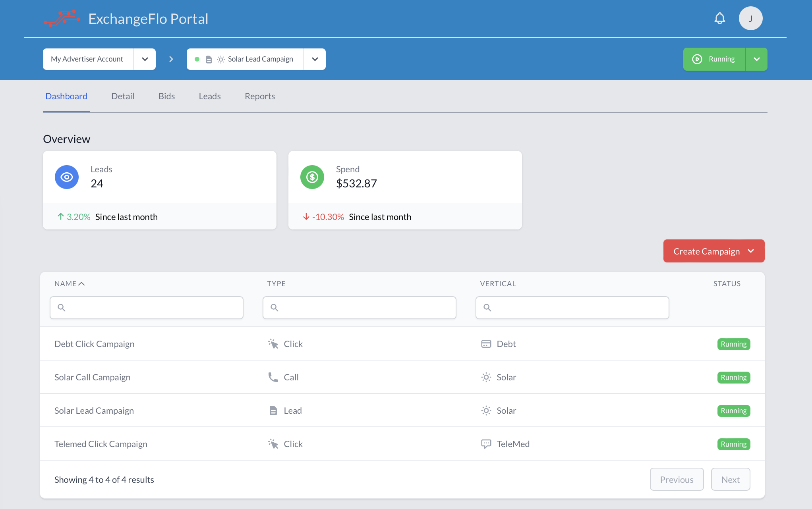
Task: Click the Next page button
Action: click(x=731, y=479)
